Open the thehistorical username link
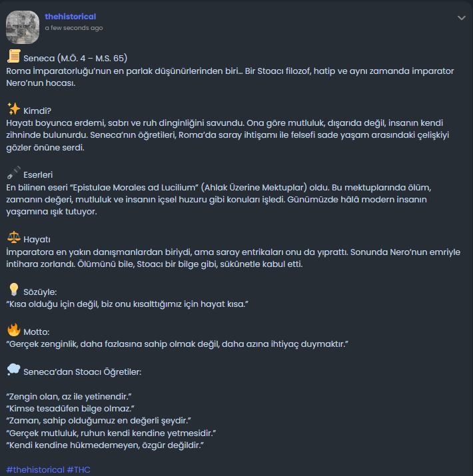The height and width of the screenshot is (476, 473). tap(70, 16)
